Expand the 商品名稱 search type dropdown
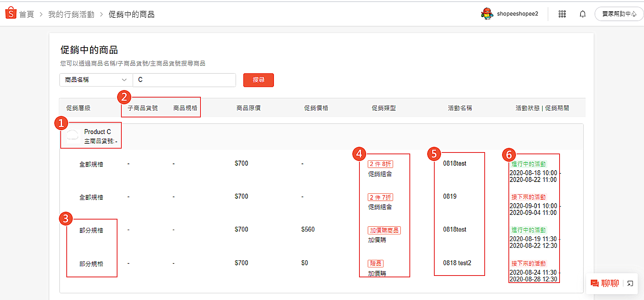Viewport: 644px width, 300px height. coord(96,80)
